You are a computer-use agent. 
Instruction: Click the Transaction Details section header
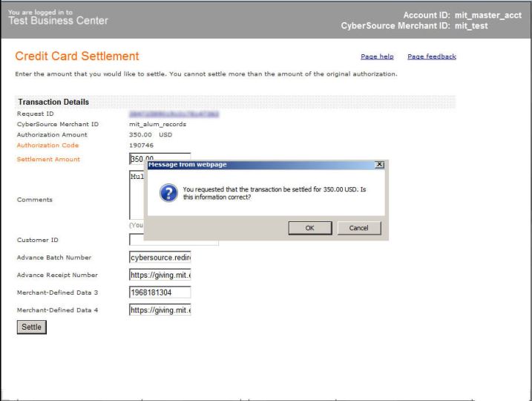[x=53, y=102]
